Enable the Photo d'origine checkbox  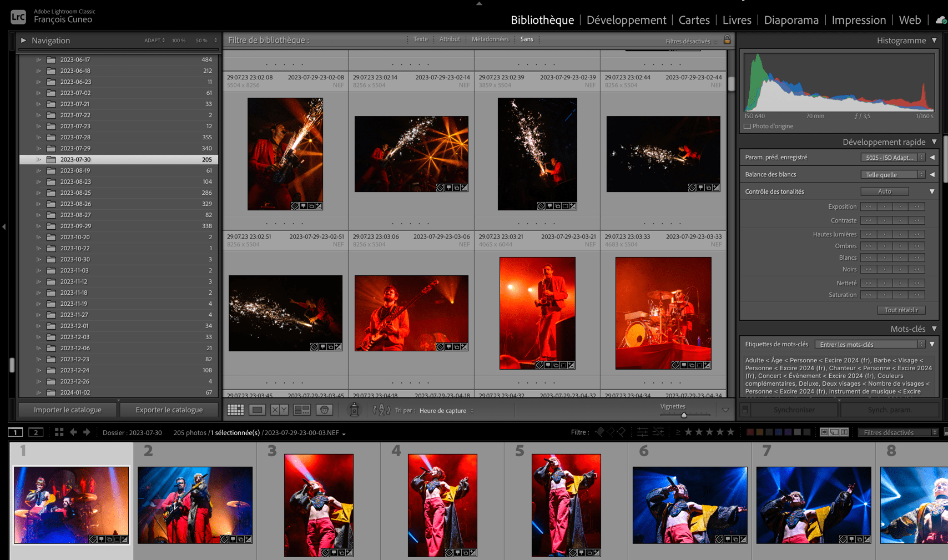(748, 127)
